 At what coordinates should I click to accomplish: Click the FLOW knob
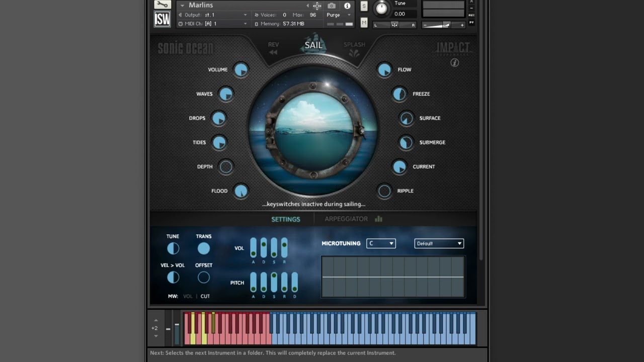tap(384, 70)
